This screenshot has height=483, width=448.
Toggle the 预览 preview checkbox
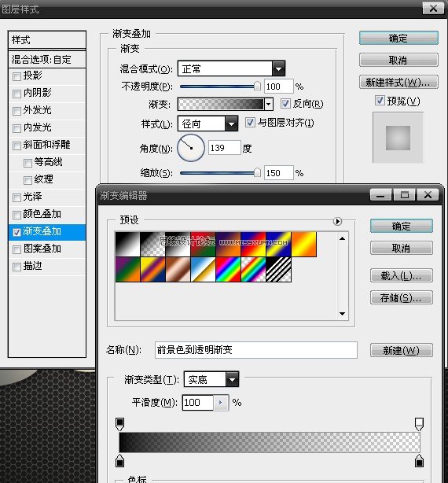click(380, 101)
